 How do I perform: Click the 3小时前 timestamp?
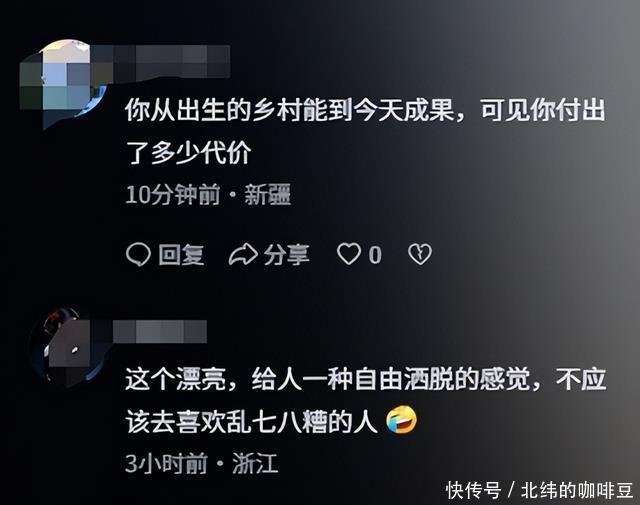pyautogui.click(x=167, y=463)
